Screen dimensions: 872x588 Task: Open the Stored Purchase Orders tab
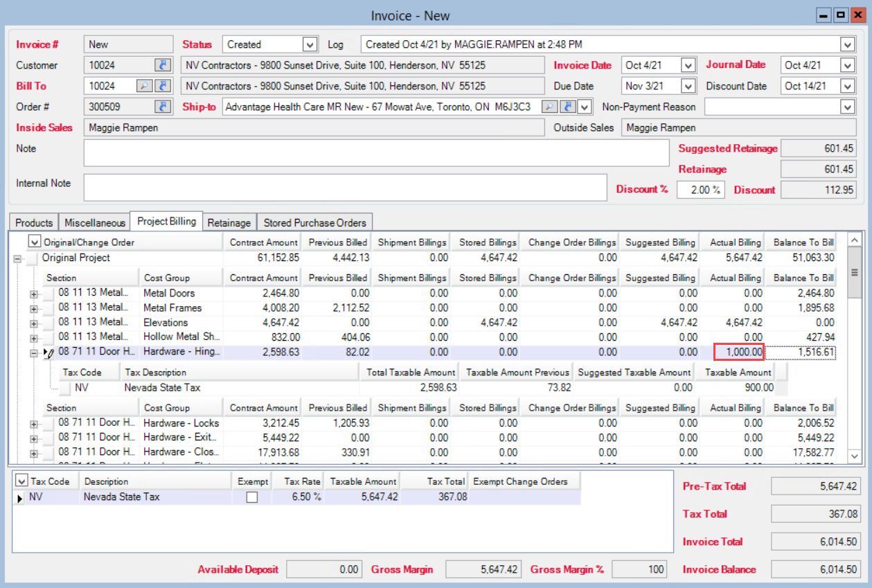(314, 222)
